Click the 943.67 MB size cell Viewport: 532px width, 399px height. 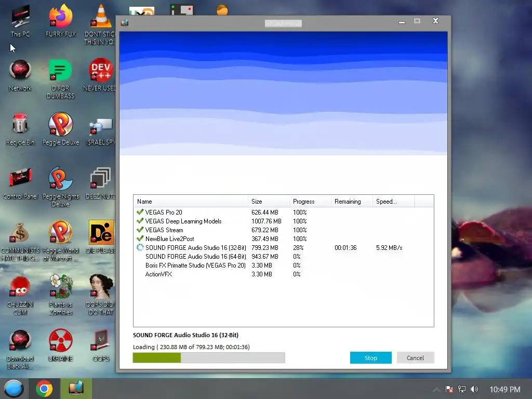264,257
